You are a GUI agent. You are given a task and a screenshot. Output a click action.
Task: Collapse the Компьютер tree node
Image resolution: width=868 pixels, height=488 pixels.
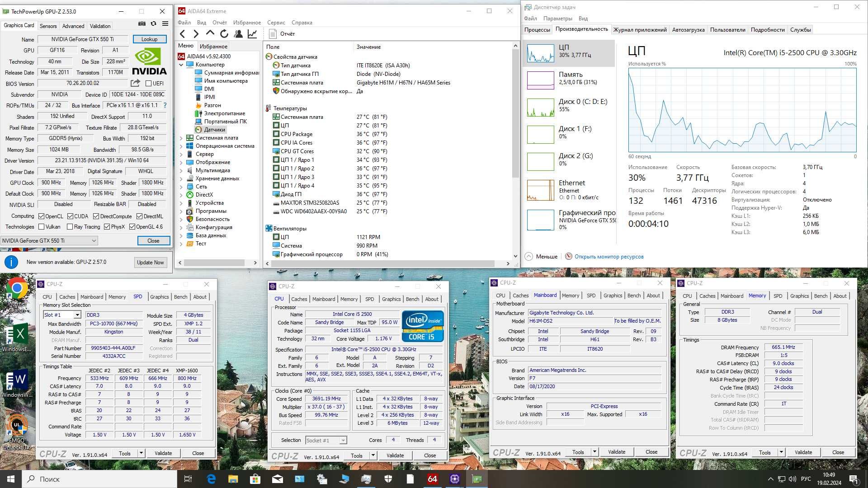(181, 65)
